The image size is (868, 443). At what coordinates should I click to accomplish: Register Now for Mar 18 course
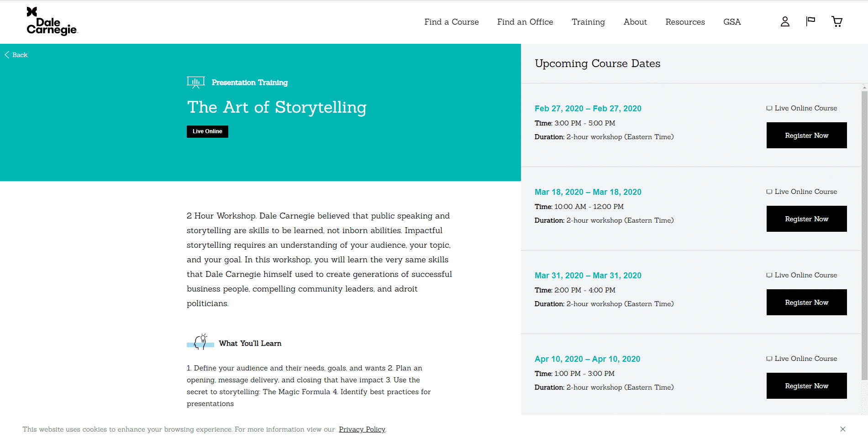(x=807, y=219)
